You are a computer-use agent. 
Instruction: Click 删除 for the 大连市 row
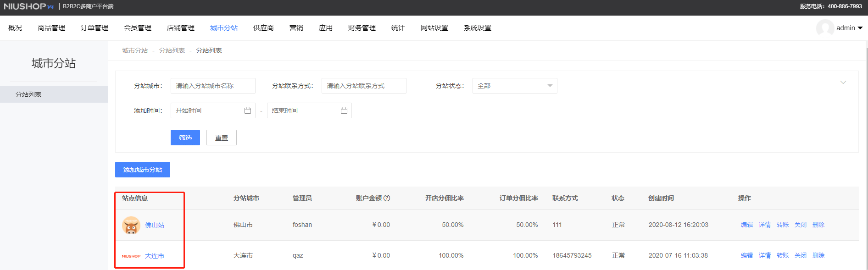coord(818,255)
